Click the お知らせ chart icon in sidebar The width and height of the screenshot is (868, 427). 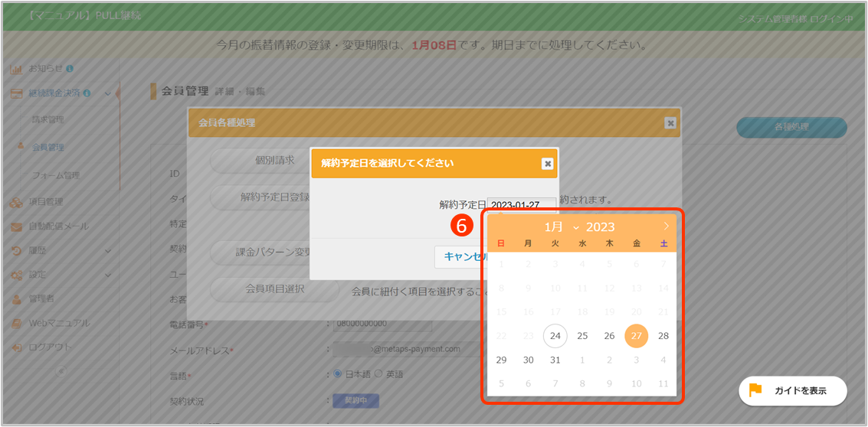coord(16,69)
